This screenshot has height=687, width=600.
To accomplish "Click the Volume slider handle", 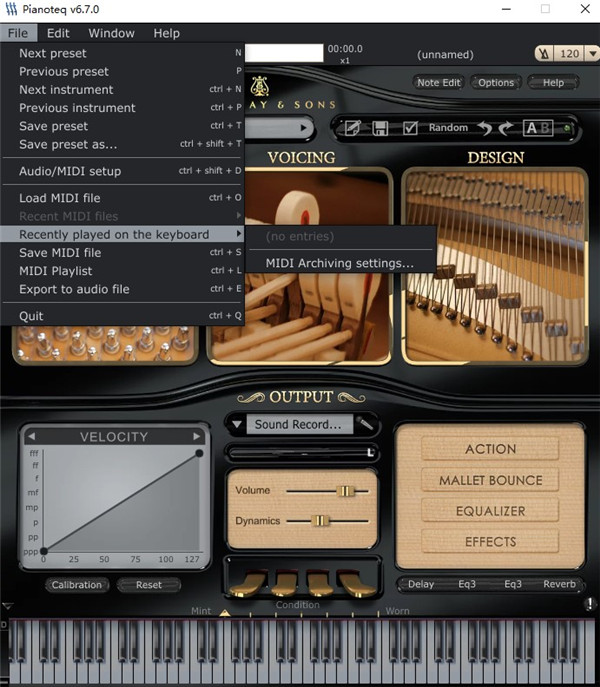I will coord(346,491).
